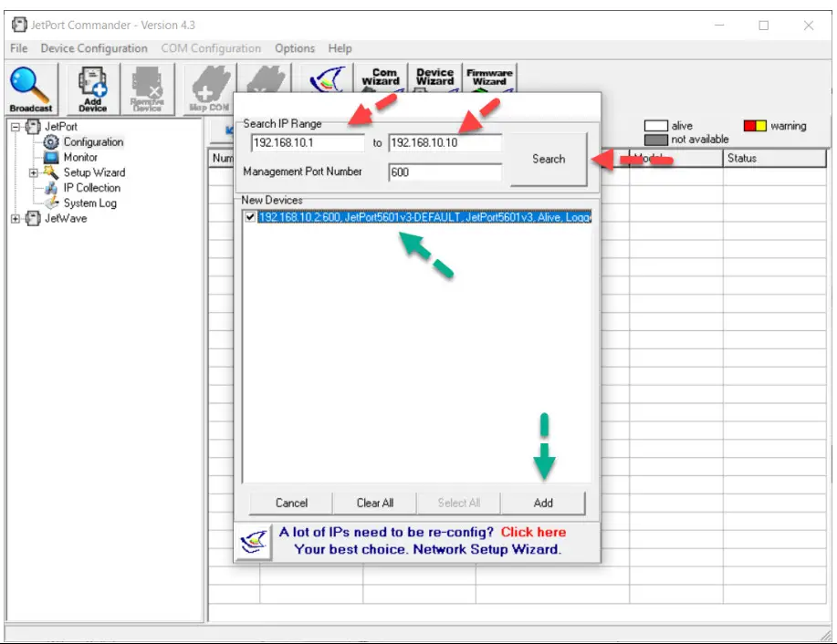This screenshot has height=644, width=837.
Task: Click the JetWave tree node icon
Action: (x=33, y=218)
